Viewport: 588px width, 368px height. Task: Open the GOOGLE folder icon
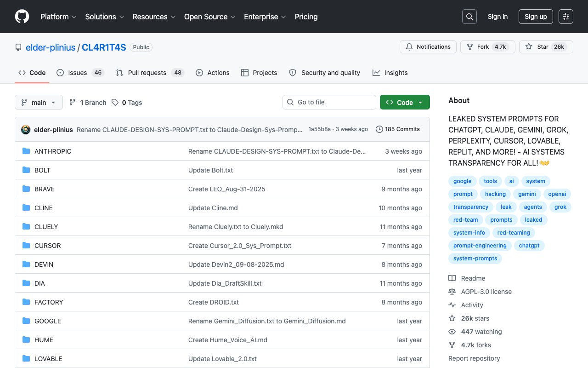click(x=26, y=321)
